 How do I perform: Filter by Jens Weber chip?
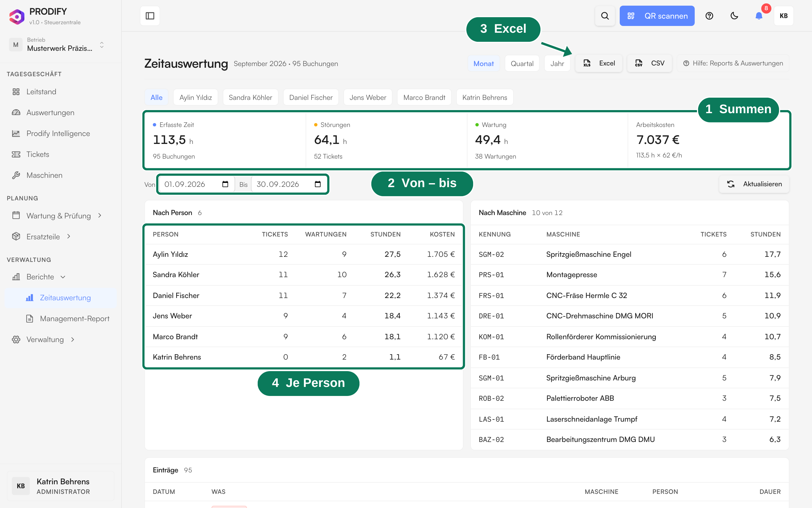click(368, 97)
